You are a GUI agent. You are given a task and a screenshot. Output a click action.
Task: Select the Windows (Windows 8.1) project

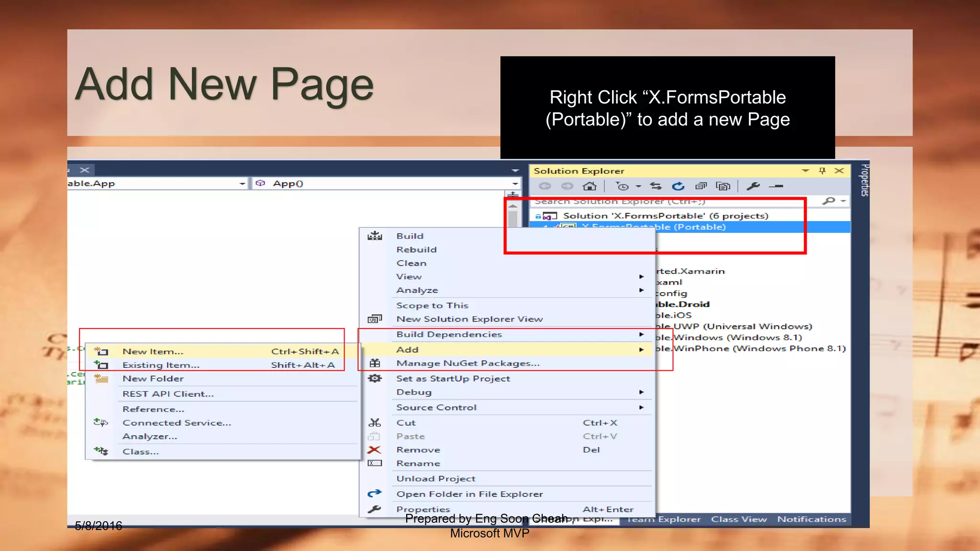tap(729, 337)
